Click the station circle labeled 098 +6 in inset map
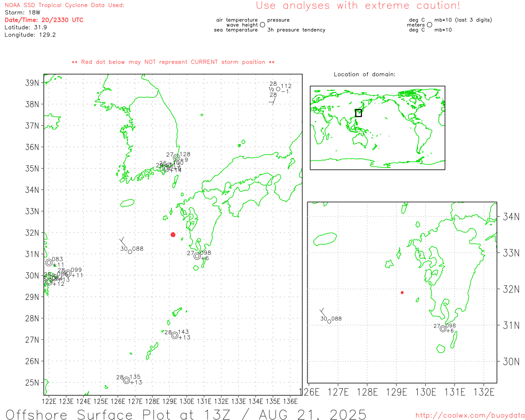 [x=443, y=329]
